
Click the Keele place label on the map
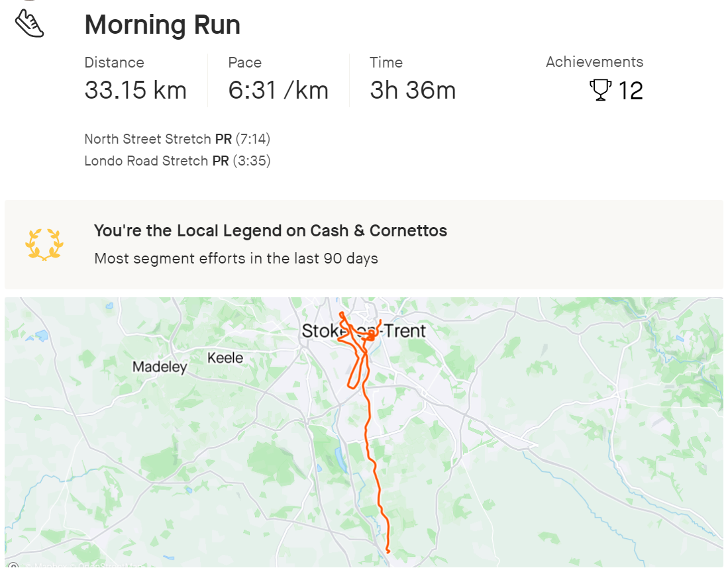coord(225,358)
